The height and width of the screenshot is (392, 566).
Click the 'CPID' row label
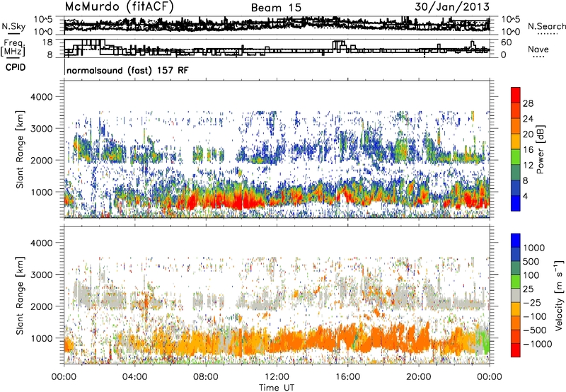coord(16,67)
